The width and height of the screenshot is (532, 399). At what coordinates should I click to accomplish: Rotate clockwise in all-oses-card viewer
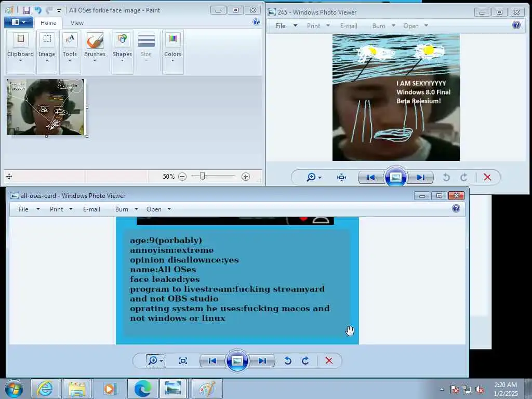tap(305, 361)
